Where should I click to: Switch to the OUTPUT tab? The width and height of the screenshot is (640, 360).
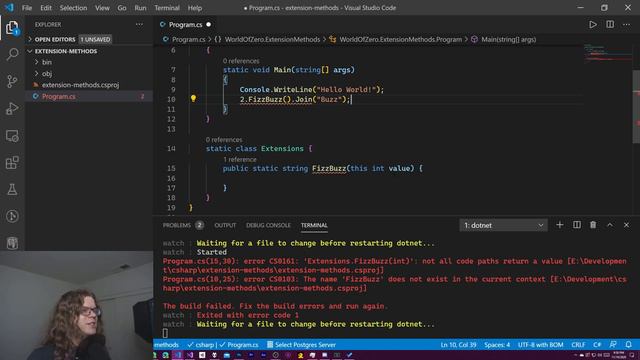pyautogui.click(x=225, y=225)
